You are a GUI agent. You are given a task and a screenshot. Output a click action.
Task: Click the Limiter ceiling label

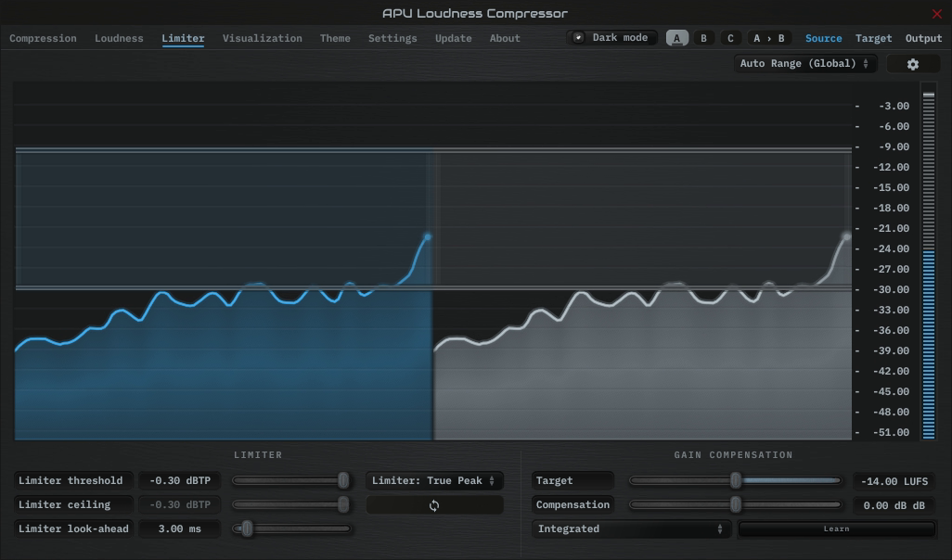73,504
